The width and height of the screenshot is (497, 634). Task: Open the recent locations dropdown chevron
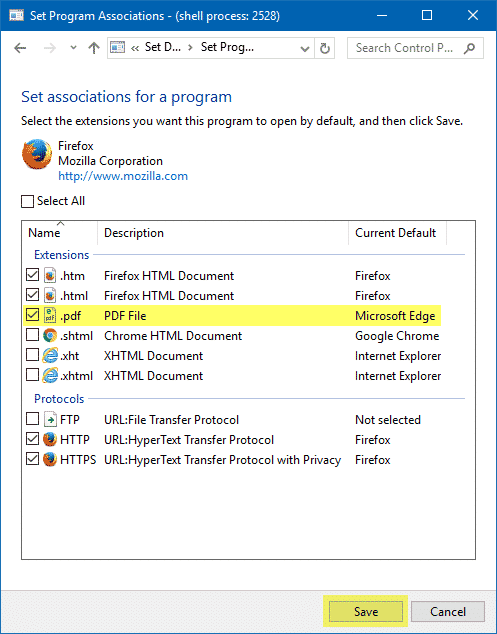tap(73, 48)
